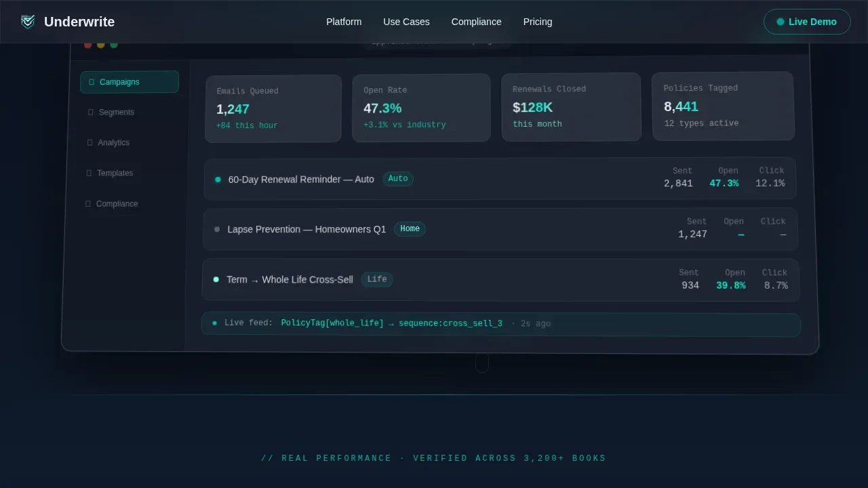
Task: Click the 2s ago timestamp in live feed
Action: [x=536, y=324]
